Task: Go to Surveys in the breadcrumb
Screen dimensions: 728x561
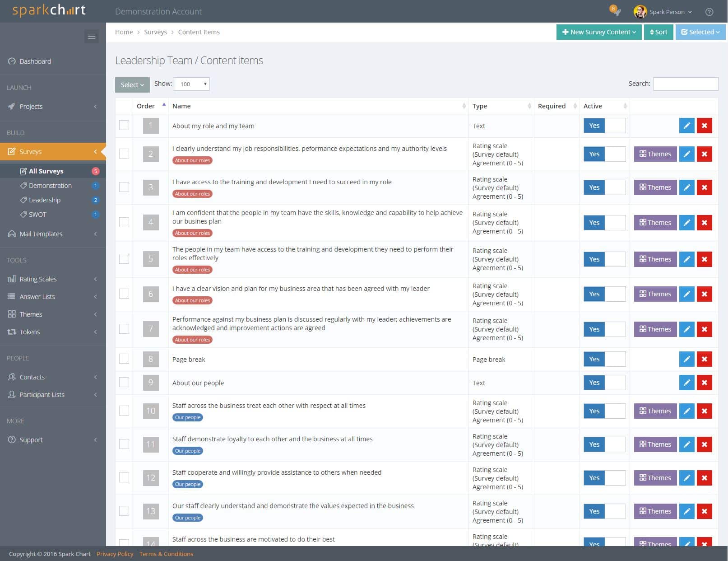Action: (155, 32)
